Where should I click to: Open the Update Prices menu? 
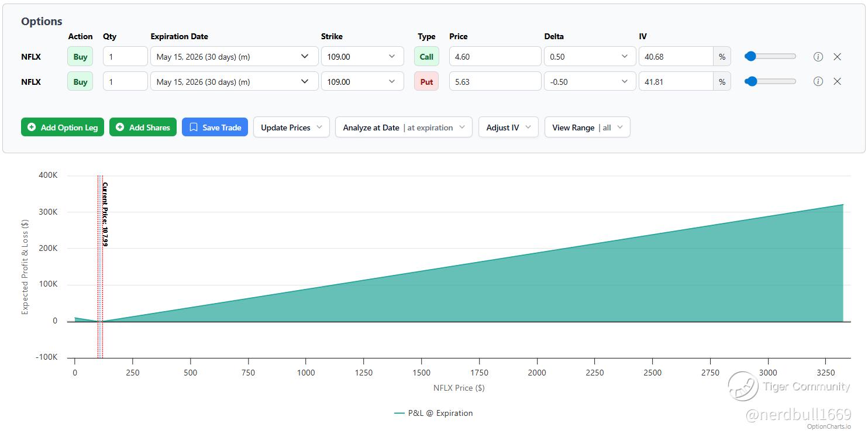291,128
